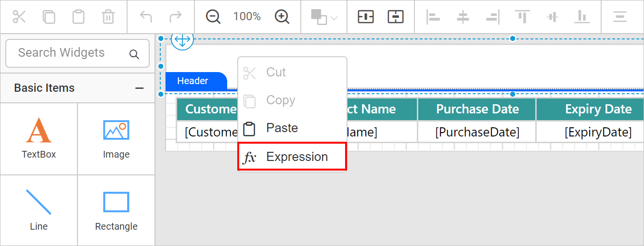The width and height of the screenshot is (644, 246).
Task: Choose Expression from the context menu
Action: [292, 157]
